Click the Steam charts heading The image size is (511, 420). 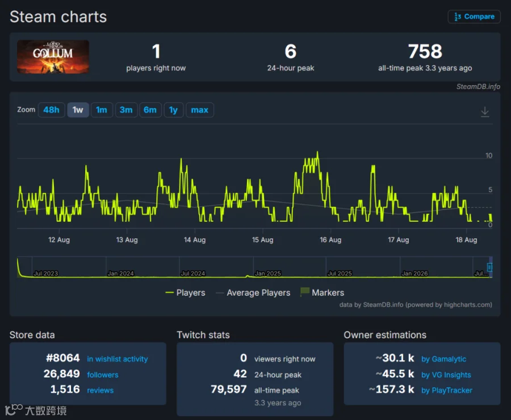pyautogui.click(x=58, y=16)
